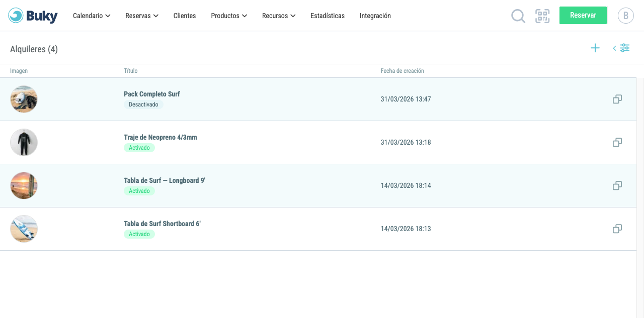The height and width of the screenshot is (318, 644).
Task: Expand the Recursos dropdown menu
Action: tap(279, 16)
